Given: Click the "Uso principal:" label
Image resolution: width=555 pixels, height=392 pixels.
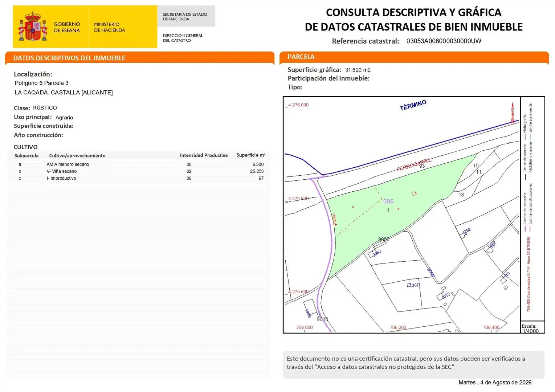Looking at the screenshot, I should point(33,117).
